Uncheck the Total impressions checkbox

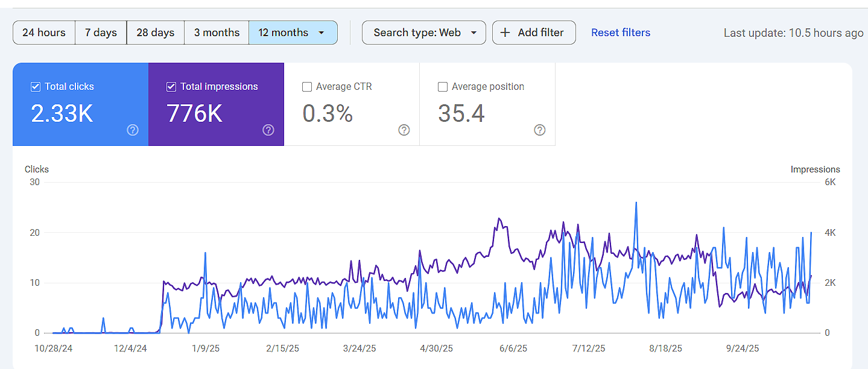coord(171,86)
